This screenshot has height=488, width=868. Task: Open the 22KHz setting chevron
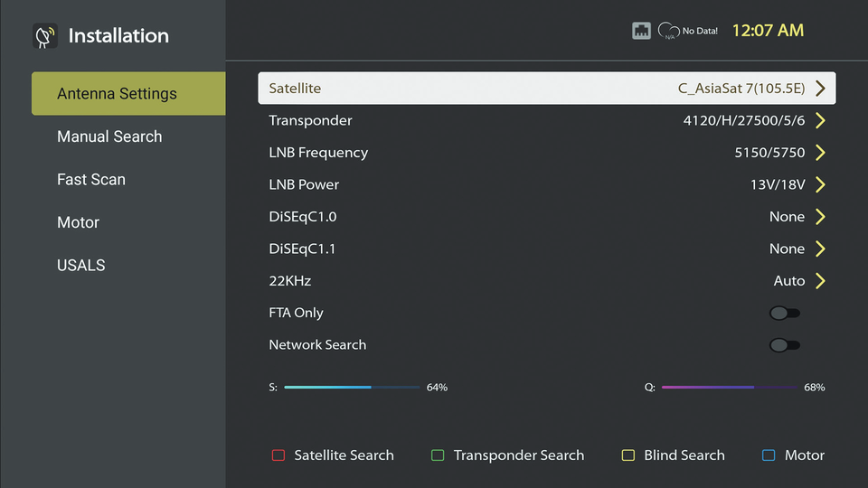(x=820, y=281)
